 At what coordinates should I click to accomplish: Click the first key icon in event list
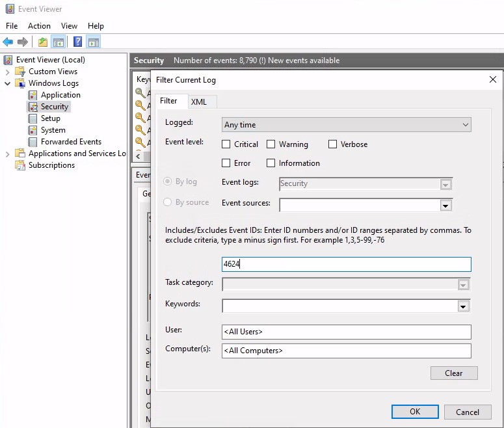(140, 92)
